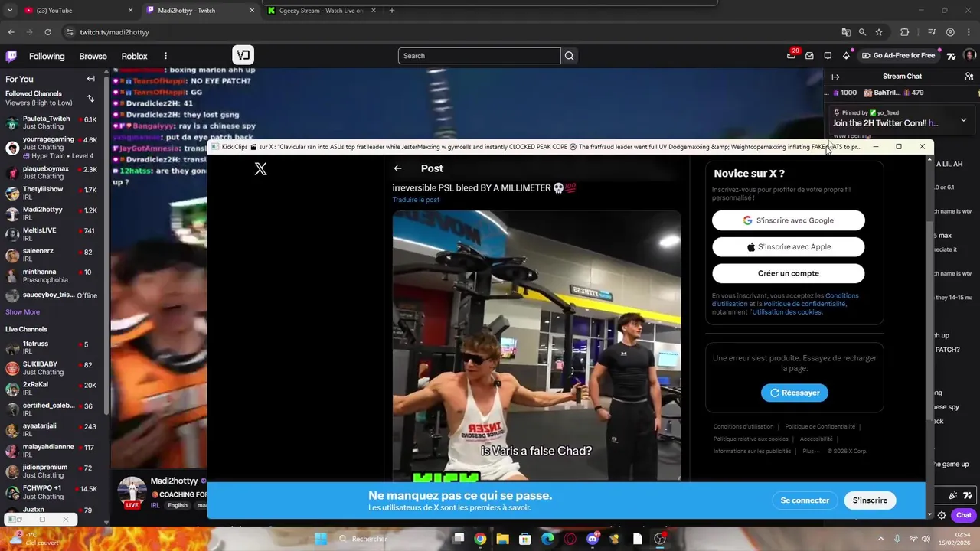Click the Go Ad-Free for Free button
980x551 pixels.
(x=898, y=56)
